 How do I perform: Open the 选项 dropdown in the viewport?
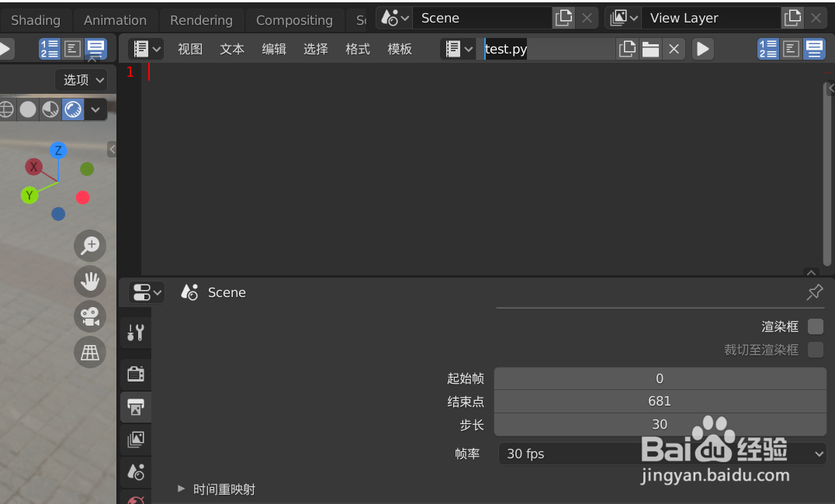(x=81, y=79)
